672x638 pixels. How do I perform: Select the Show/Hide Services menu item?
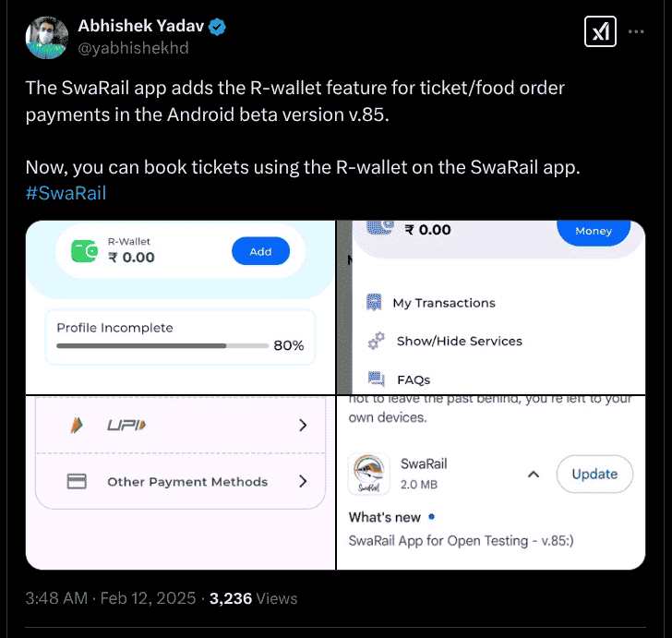pyautogui.click(x=445, y=341)
